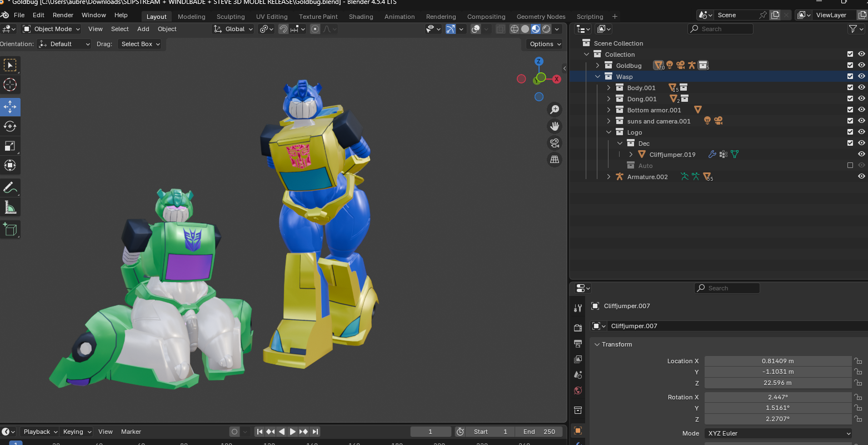This screenshot has height=445, width=868.
Task: Open the View Layer properties tab
Action: [x=578, y=359]
